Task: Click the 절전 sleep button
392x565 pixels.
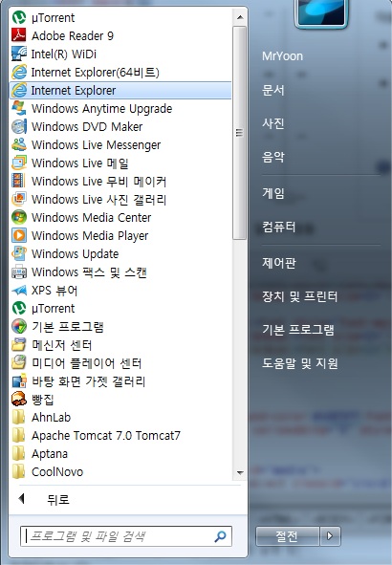Action: [288, 535]
